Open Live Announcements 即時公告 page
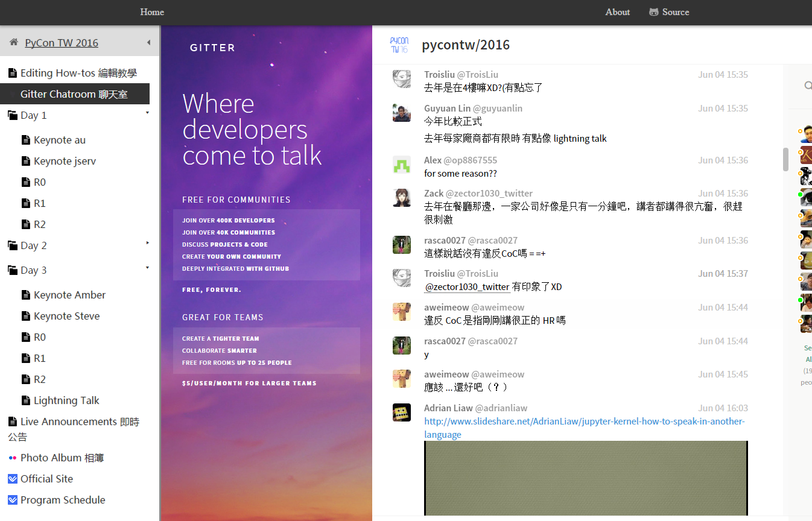812x521 pixels. click(74, 429)
